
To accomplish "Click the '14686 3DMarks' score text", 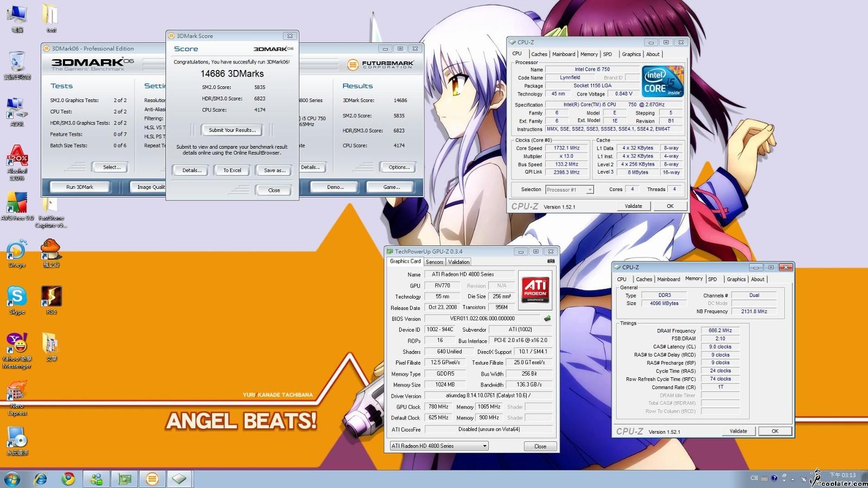I will point(232,74).
